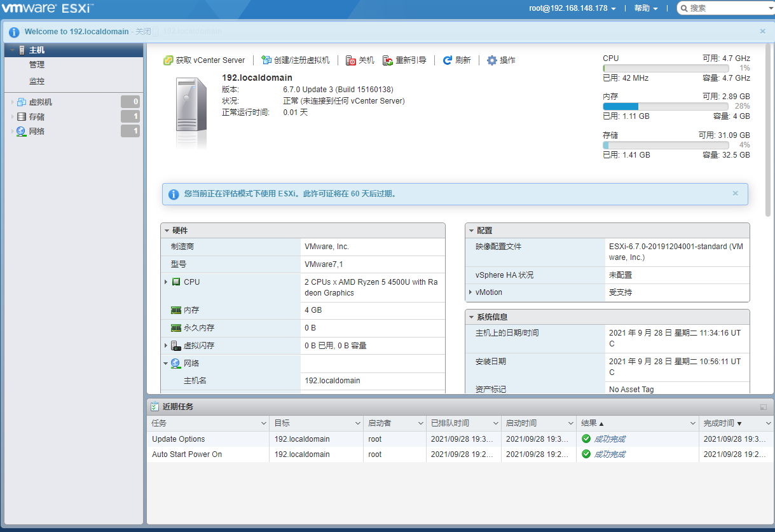Collapse the host (主机) tree node
This screenshot has width=775, height=532.
coord(12,50)
